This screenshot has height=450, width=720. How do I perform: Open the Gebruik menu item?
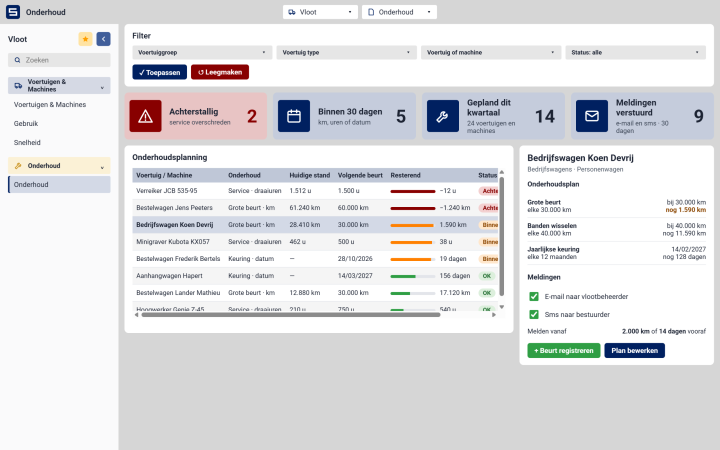(x=59, y=124)
